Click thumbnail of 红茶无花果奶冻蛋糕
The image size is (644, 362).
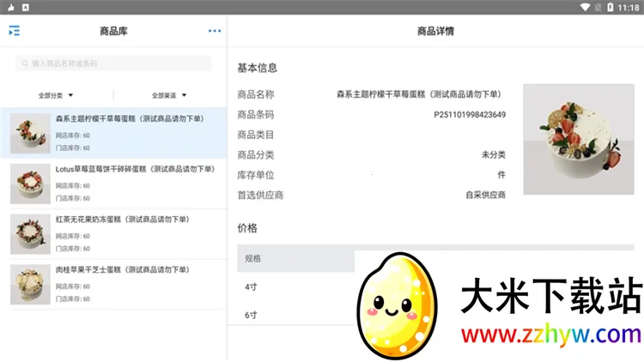[x=30, y=233]
